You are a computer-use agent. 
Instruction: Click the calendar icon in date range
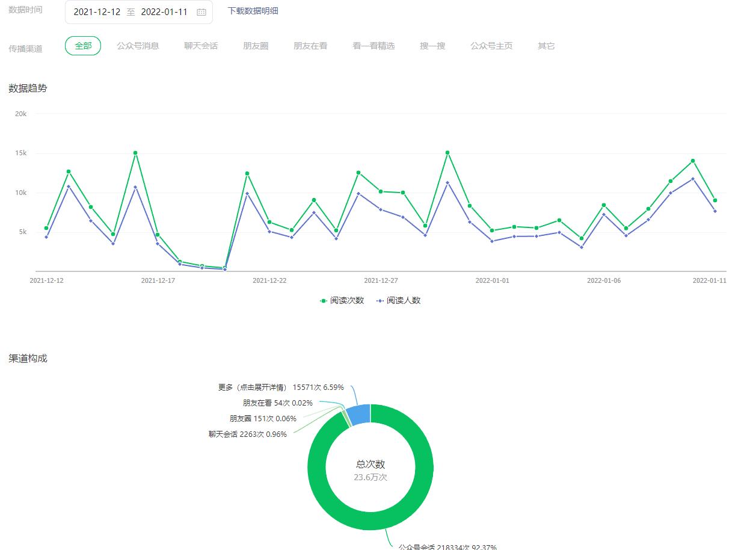[x=201, y=12]
